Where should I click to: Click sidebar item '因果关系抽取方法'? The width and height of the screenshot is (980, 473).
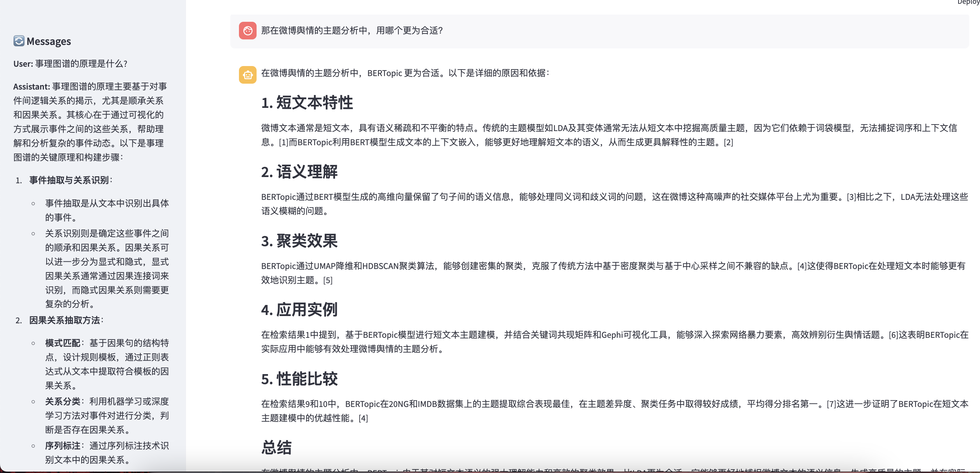[x=65, y=320]
